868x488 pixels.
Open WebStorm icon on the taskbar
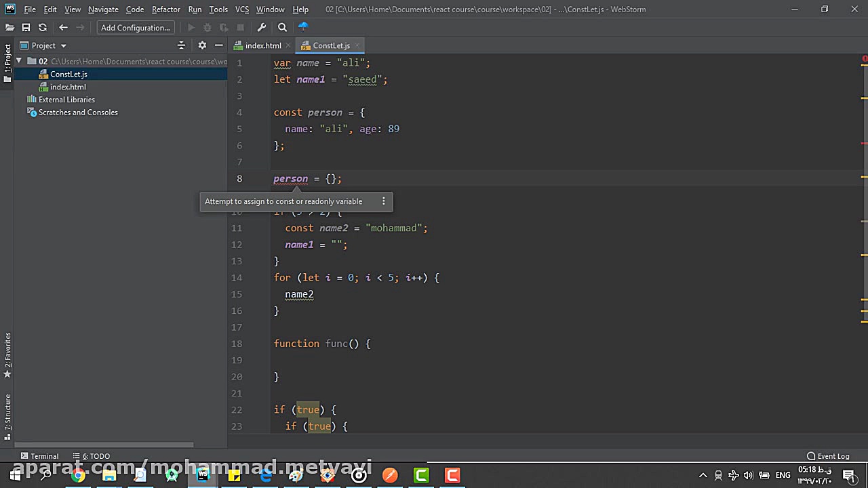pyautogui.click(x=203, y=475)
